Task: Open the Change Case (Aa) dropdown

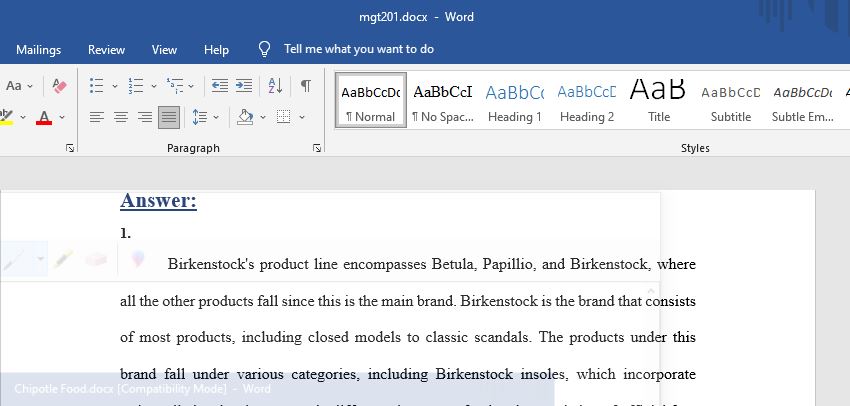Action: pos(19,86)
